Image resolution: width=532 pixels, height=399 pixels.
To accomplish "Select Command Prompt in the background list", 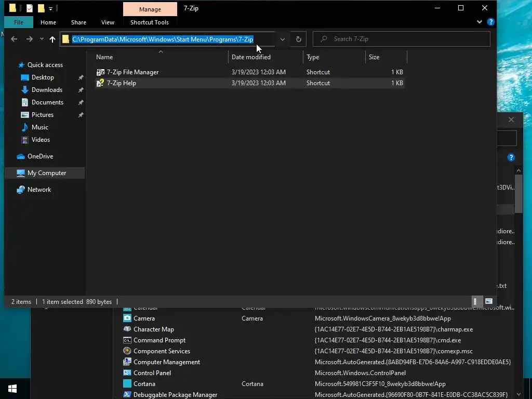I will click(318, 340).
